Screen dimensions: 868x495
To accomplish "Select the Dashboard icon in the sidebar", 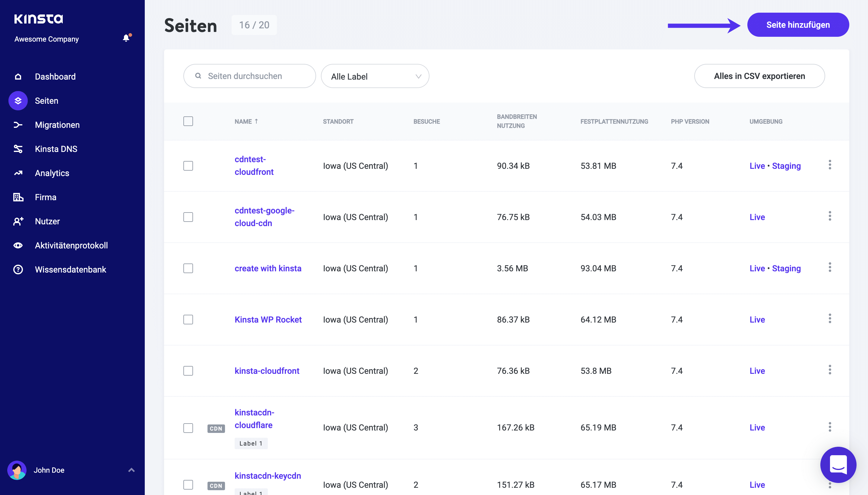I will [x=18, y=77].
